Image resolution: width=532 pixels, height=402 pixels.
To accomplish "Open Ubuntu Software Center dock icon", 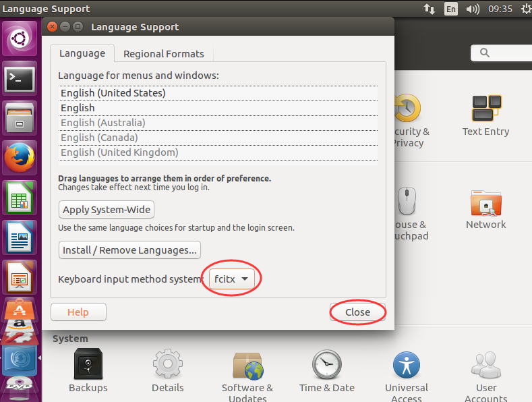I will pyautogui.click(x=20, y=308).
